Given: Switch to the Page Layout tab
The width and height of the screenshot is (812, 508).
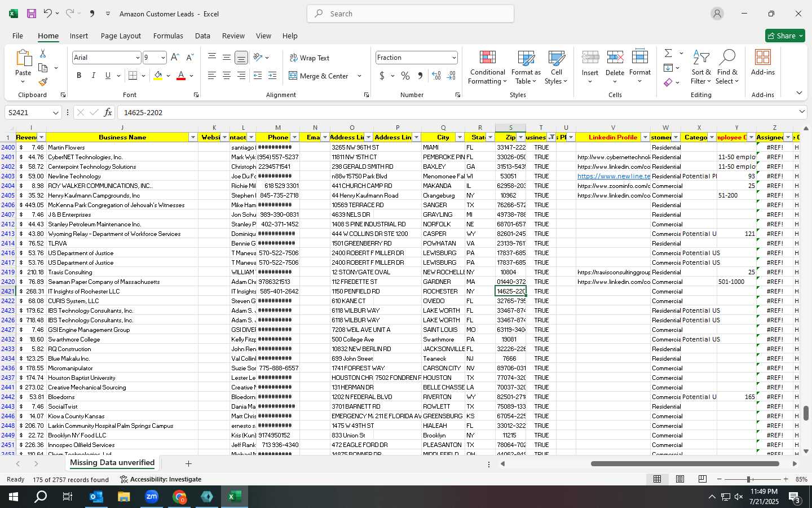Looking at the screenshot, I should (x=121, y=36).
